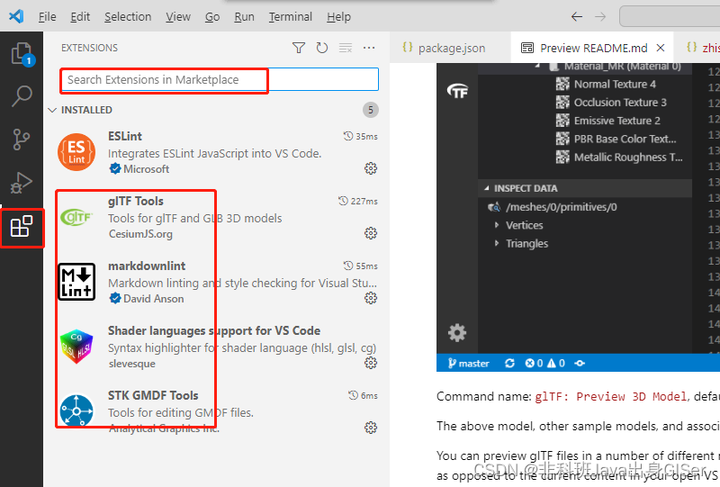This screenshot has height=487, width=720.
Task: Switch to the package.json tab
Action: (450, 48)
